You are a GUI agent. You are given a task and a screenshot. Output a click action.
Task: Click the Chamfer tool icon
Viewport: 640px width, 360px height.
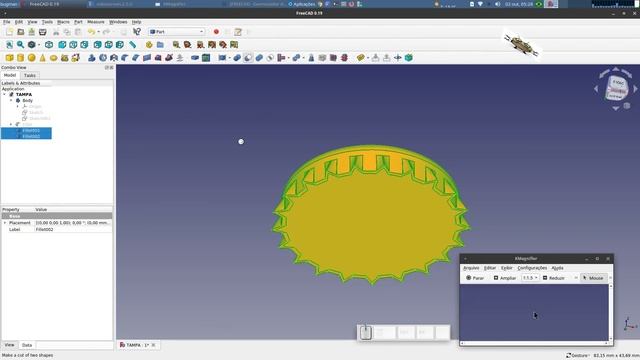tap(136, 58)
